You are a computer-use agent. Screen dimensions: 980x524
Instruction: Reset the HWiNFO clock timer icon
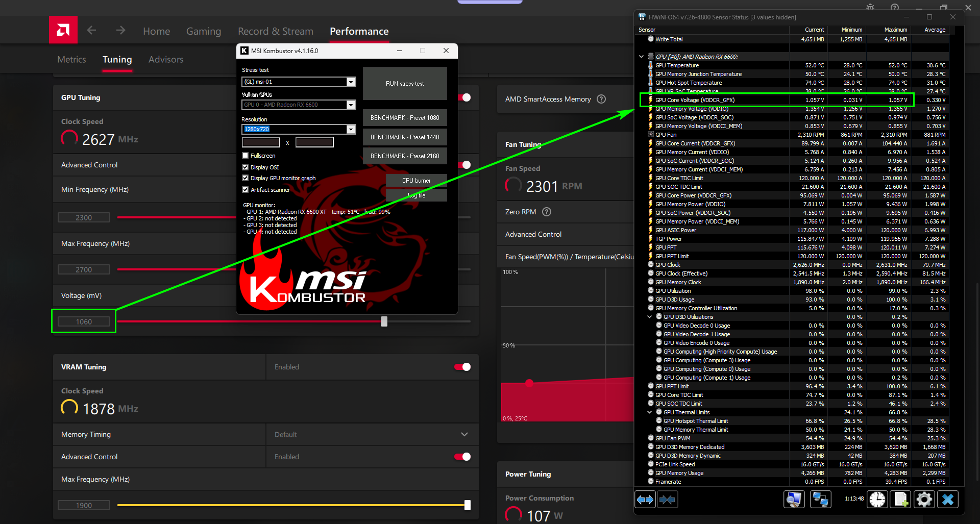click(x=877, y=500)
